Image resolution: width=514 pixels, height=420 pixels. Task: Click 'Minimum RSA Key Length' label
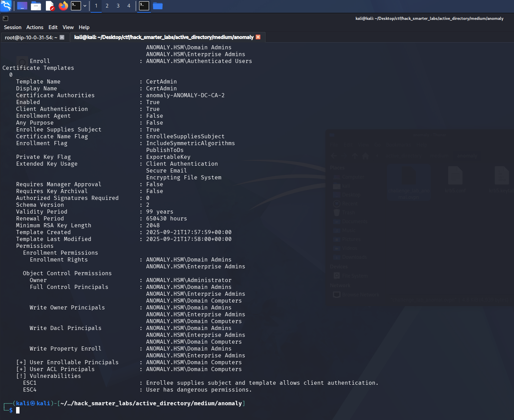coord(54,225)
